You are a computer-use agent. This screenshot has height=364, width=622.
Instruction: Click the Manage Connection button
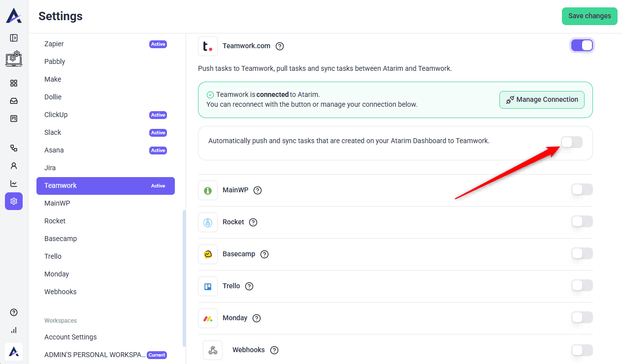(x=542, y=99)
